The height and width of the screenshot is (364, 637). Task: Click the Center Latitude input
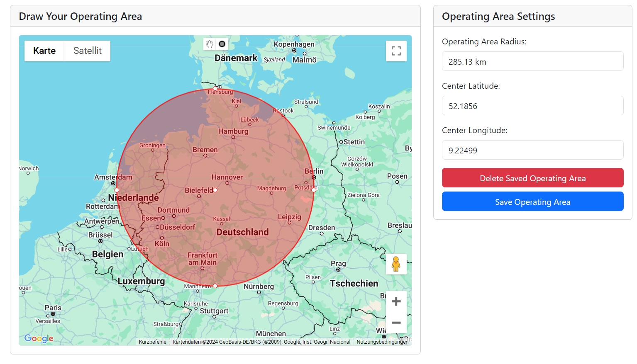(x=532, y=106)
